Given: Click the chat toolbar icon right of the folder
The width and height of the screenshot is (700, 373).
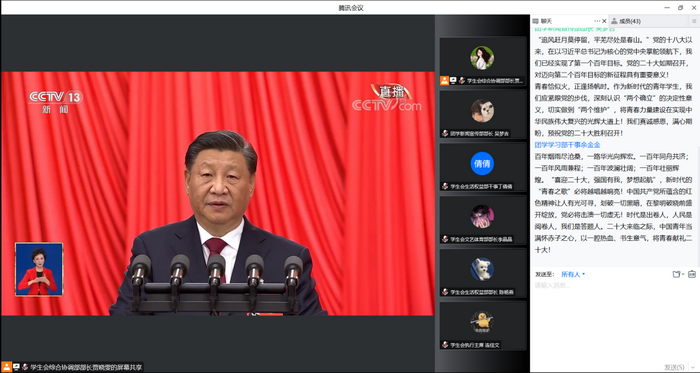Looking at the screenshot, I should tap(692, 274).
